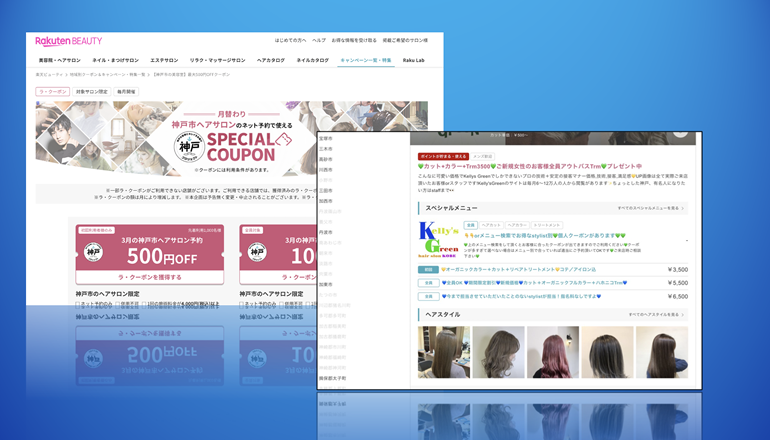770x440 pixels.
Task: Click the coupon ticket icon beside SPECIAL
Action: coord(284,140)
